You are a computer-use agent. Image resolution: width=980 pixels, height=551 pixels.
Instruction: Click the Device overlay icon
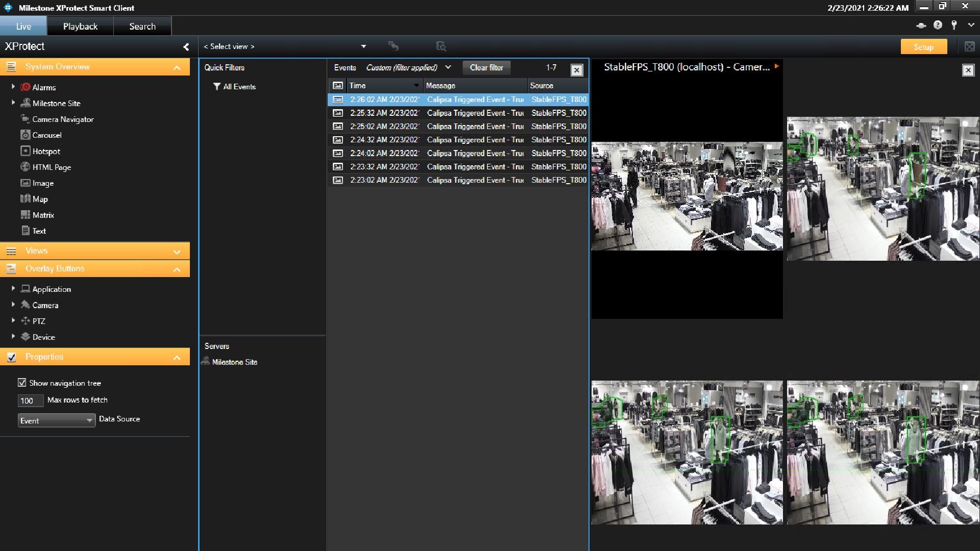[x=26, y=337]
